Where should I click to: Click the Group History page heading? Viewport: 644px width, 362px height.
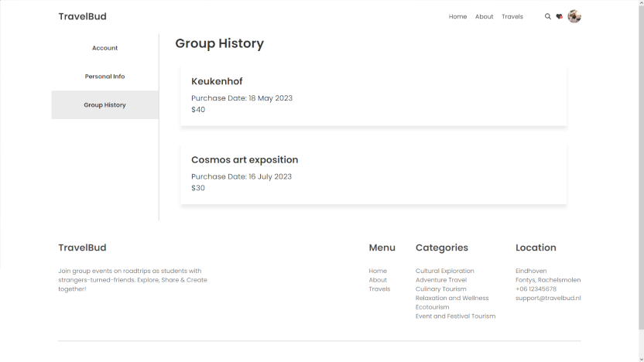219,43
